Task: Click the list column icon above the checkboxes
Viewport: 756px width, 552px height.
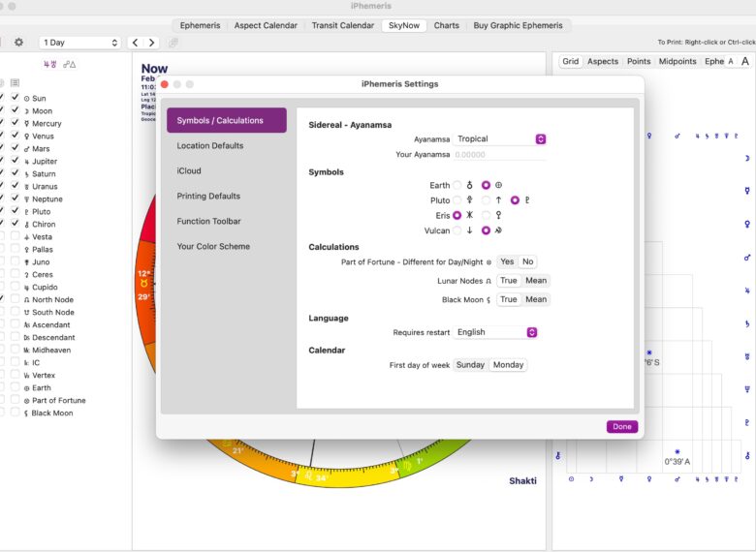Action: tap(15, 83)
